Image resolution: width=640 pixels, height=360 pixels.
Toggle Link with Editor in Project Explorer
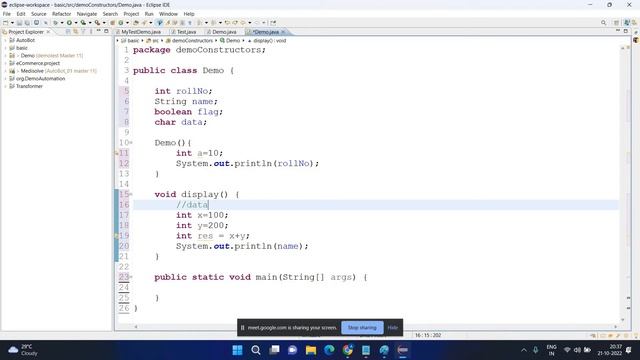pos(76,31)
